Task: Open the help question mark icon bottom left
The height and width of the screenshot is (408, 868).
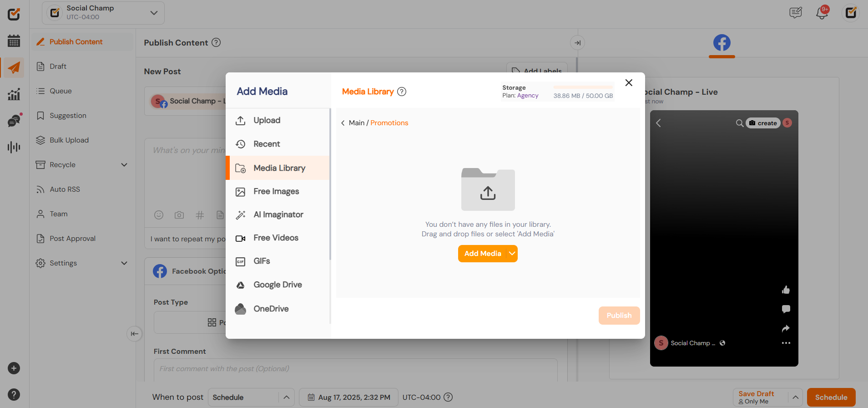Action: 14,395
